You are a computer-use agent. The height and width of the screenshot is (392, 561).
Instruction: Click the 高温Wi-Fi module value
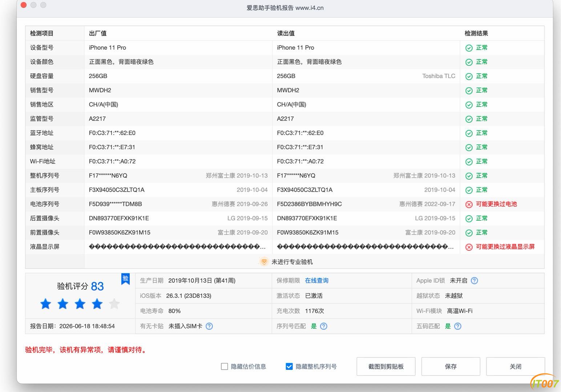point(460,311)
